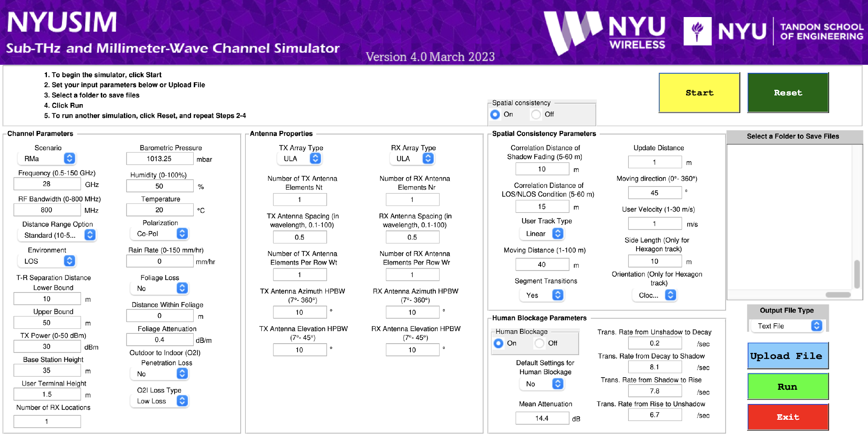Open TX Array Type ULA dropdown

click(x=315, y=158)
